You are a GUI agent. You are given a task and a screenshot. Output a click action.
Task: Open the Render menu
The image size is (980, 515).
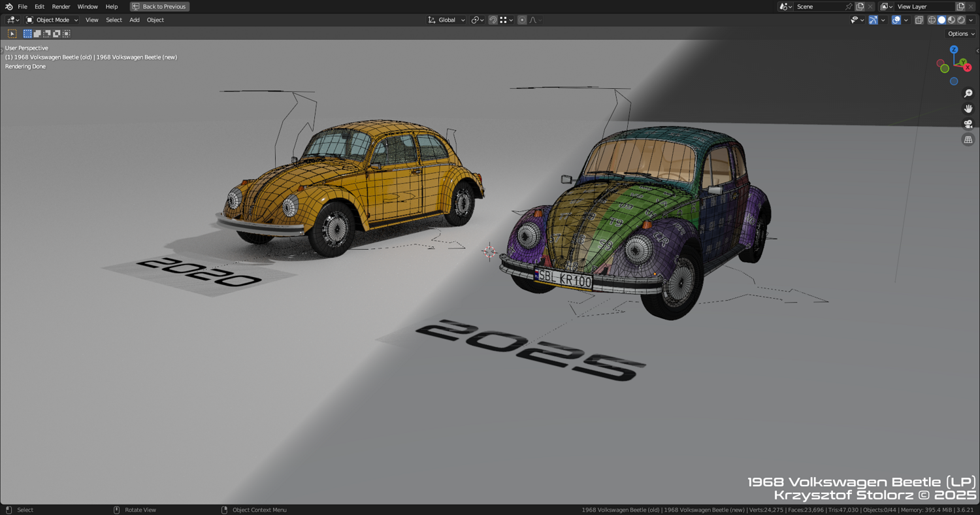pyautogui.click(x=61, y=7)
